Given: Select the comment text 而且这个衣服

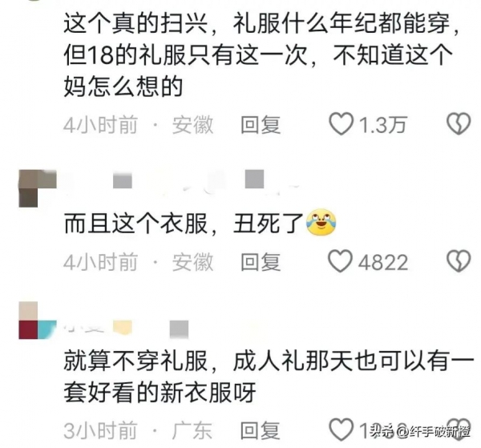Looking at the screenshot, I should coord(135,223).
